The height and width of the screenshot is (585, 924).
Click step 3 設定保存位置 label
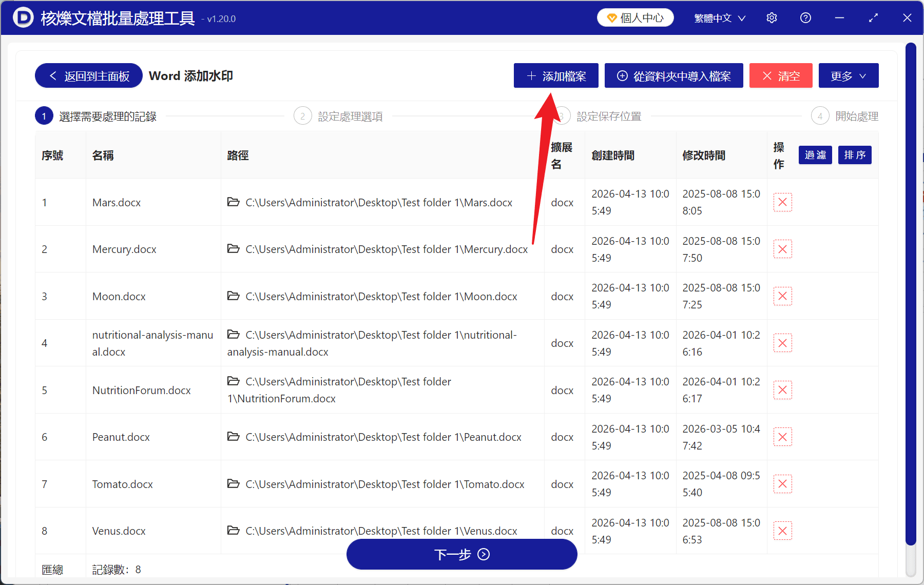click(609, 115)
